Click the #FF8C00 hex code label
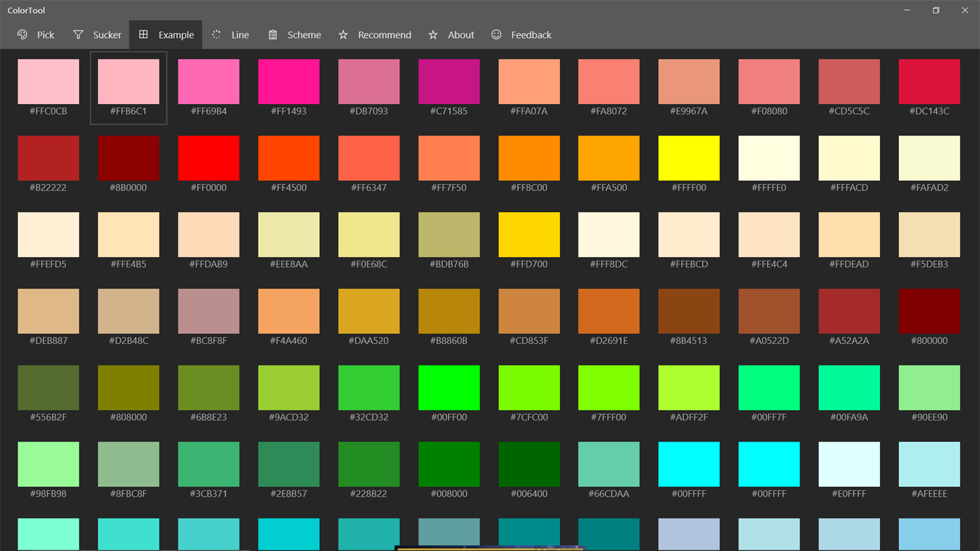Image resolution: width=980 pixels, height=551 pixels. pyautogui.click(x=529, y=188)
